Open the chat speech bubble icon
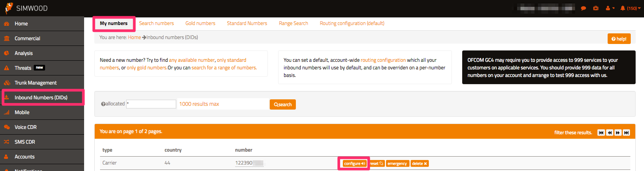This screenshot has width=644, height=171. point(583,8)
